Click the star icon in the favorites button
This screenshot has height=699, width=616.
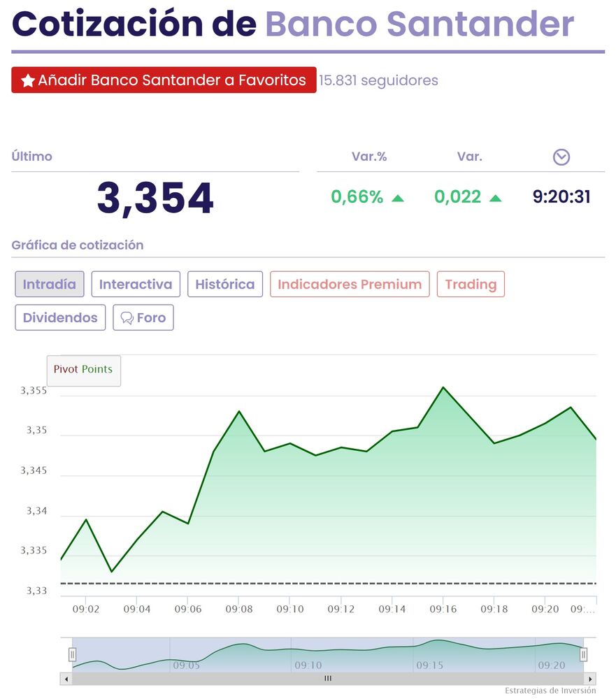click(x=28, y=81)
